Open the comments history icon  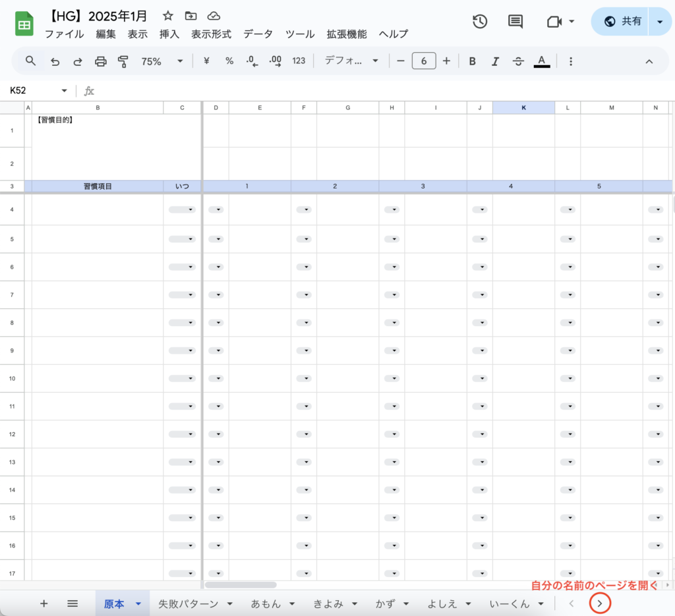515,22
